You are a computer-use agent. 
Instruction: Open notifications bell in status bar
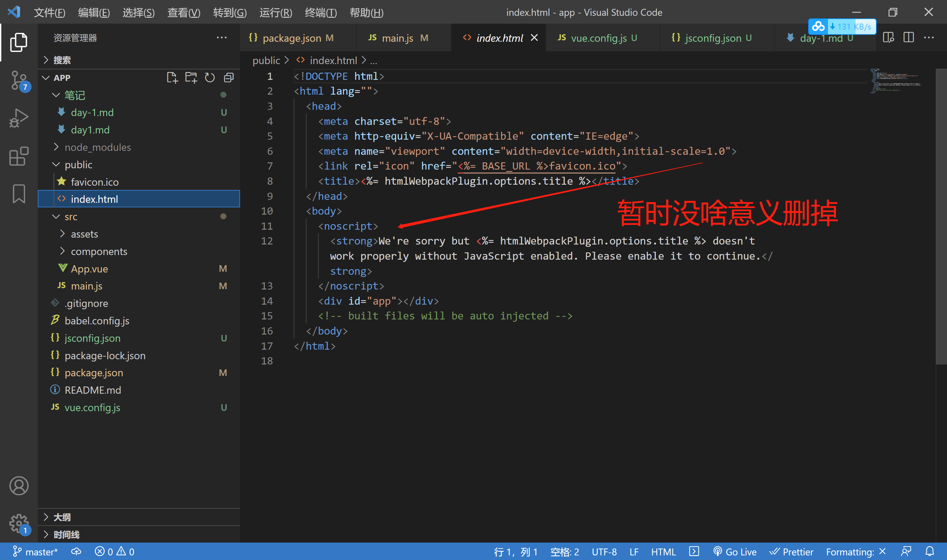coord(930,552)
